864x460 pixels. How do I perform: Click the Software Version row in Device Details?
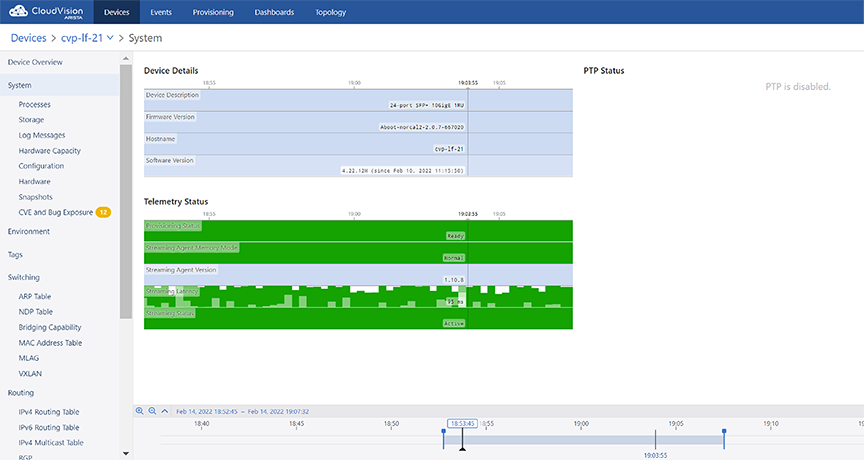[358, 166]
